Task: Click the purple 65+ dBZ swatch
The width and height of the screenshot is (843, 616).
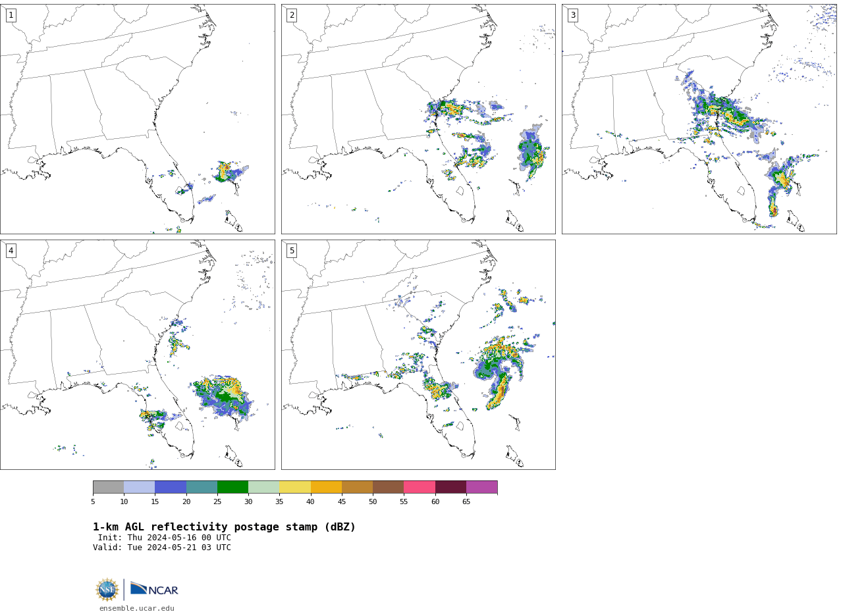Action: click(481, 487)
